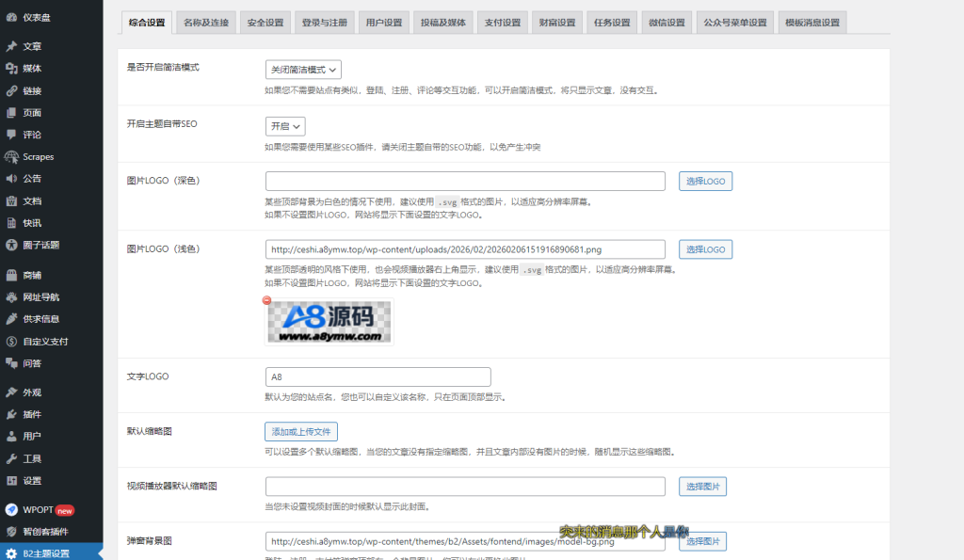Open the 媒体 media library icon
This screenshot has width=964, height=560.
(x=13, y=67)
